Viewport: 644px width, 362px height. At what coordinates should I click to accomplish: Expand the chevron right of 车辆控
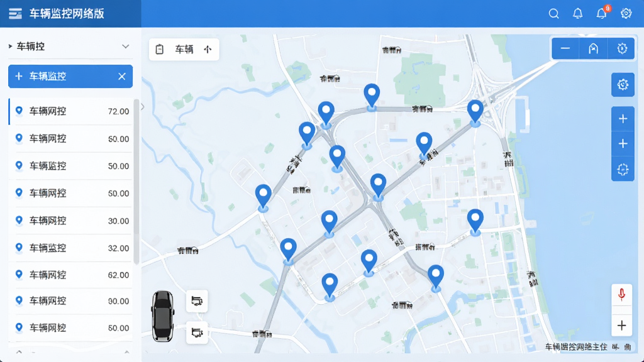[x=126, y=47]
